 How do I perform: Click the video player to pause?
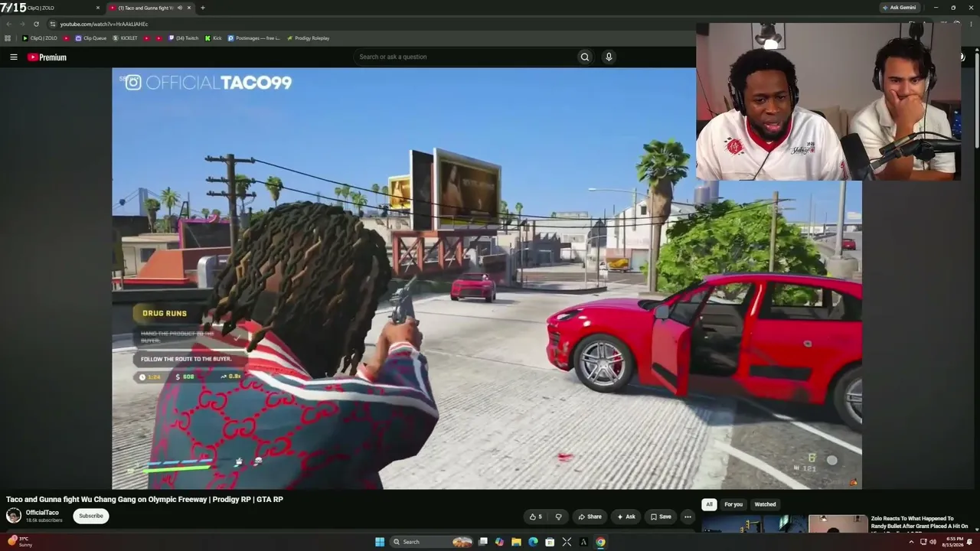pos(487,278)
